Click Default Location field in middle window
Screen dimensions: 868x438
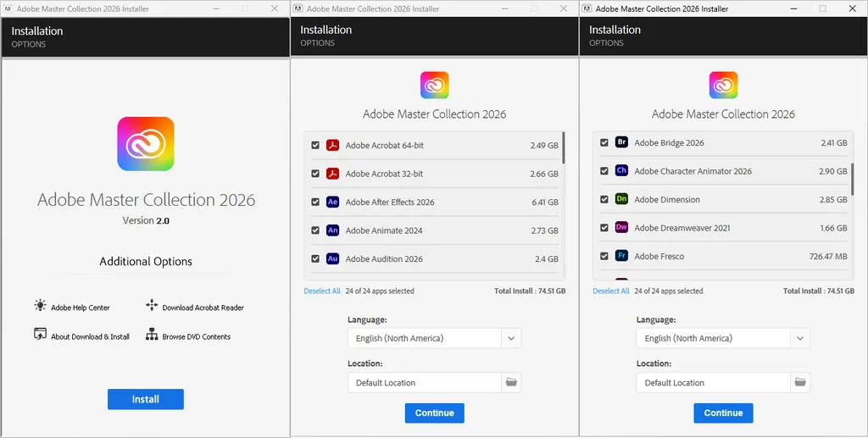click(x=425, y=382)
